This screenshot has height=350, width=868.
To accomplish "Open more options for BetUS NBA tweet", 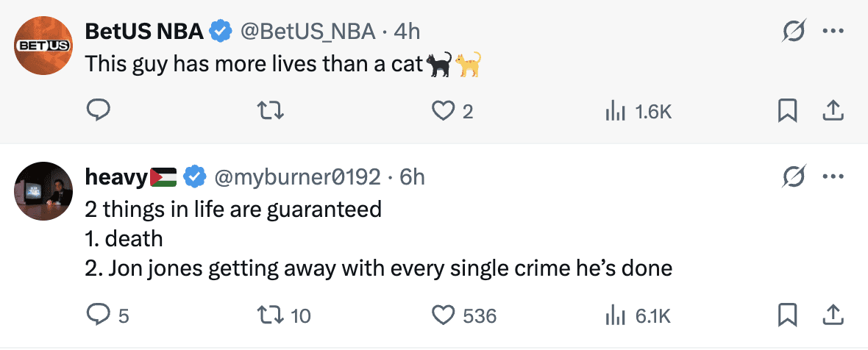I will (x=831, y=31).
